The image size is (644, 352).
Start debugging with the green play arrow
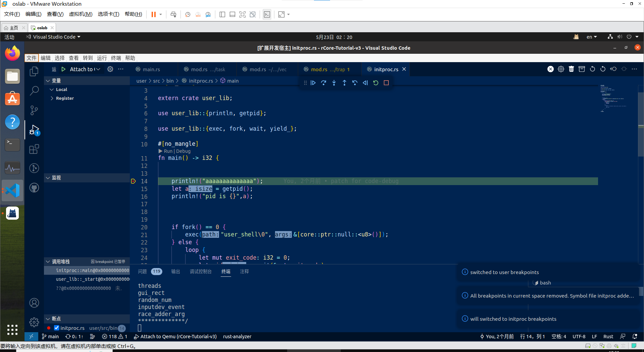point(63,69)
